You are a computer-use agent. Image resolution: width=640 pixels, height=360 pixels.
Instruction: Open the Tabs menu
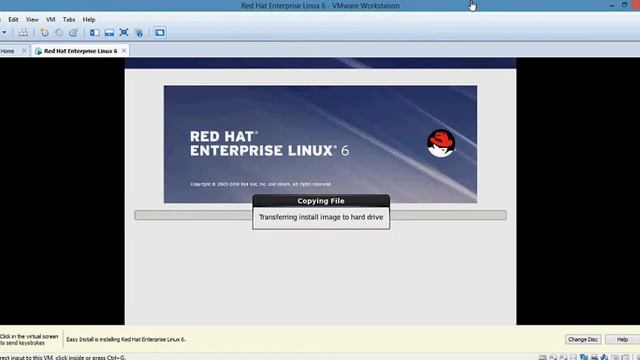tap(69, 20)
